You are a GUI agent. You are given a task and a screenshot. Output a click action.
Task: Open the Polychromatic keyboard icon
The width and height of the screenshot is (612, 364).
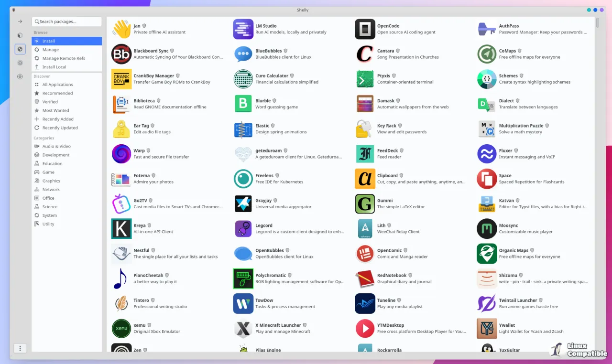pyautogui.click(x=243, y=278)
